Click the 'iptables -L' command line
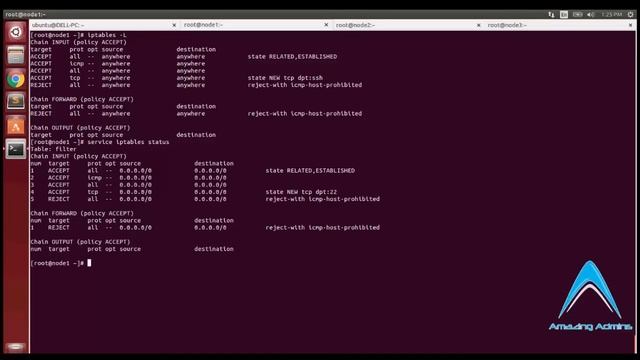The image size is (640, 360). click(78, 35)
